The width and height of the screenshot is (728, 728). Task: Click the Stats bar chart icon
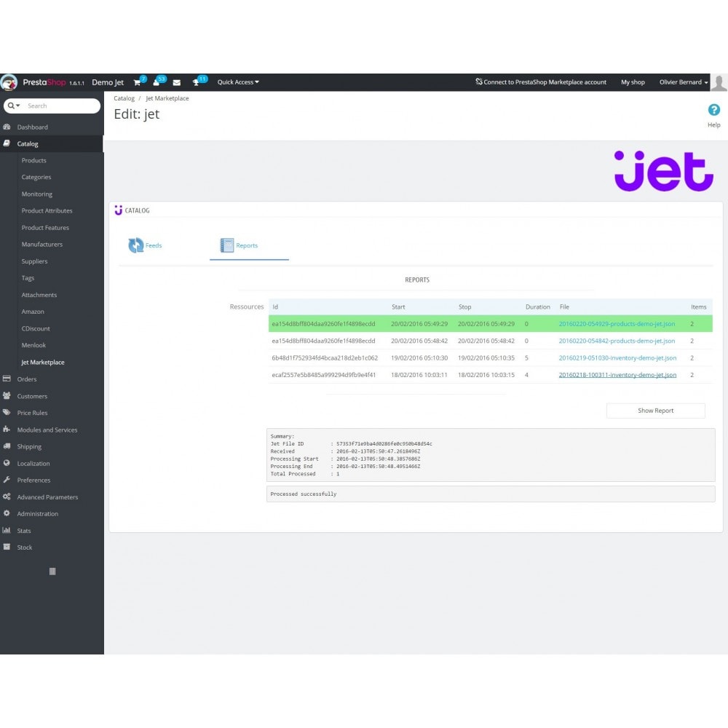pyautogui.click(x=7, y=530)
